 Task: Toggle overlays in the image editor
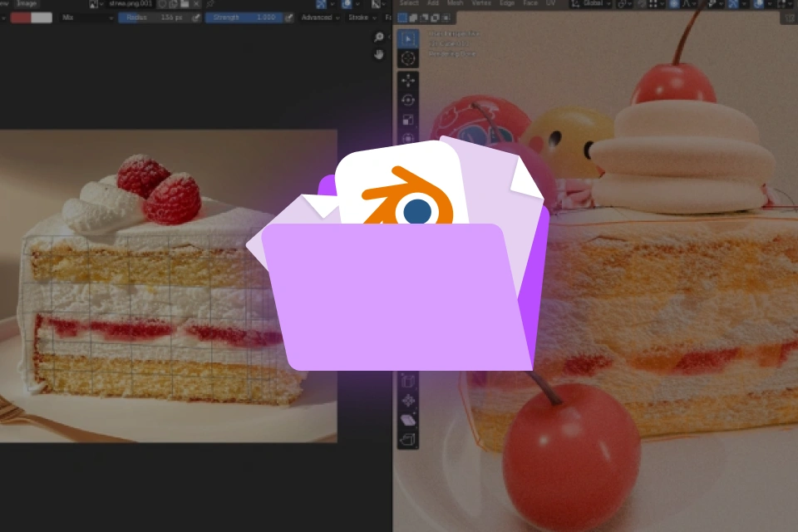pyautogui.click(x=347, y=4)
